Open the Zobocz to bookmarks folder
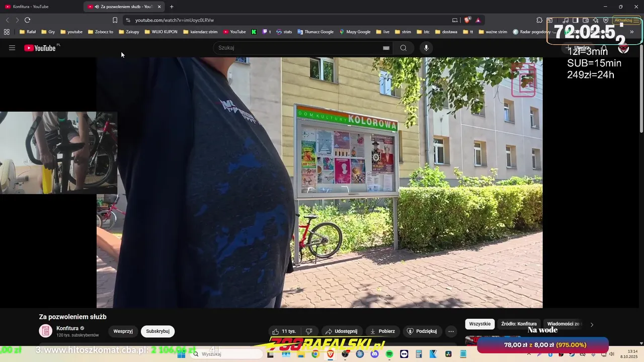The height and width of the screenshot is (362, 644). tap(100, 32)
